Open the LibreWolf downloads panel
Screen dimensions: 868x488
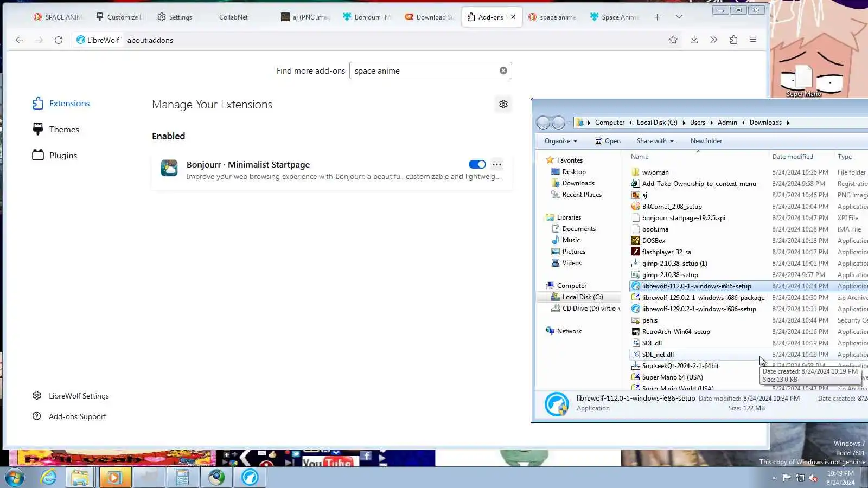point(694,40)
